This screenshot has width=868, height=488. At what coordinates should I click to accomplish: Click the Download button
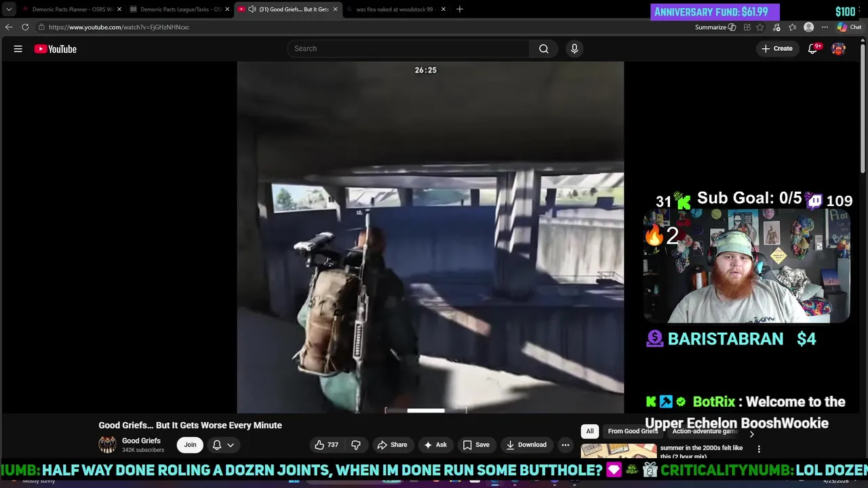click(x=526, y=445)
